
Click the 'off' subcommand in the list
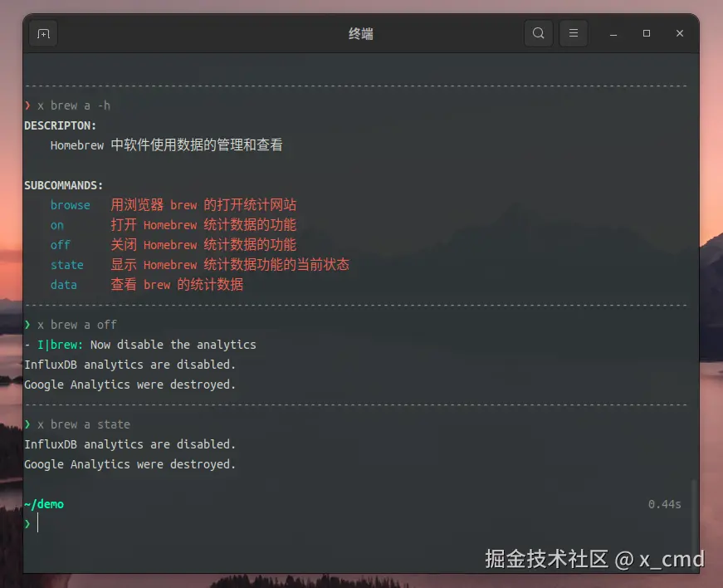(61, 245)
